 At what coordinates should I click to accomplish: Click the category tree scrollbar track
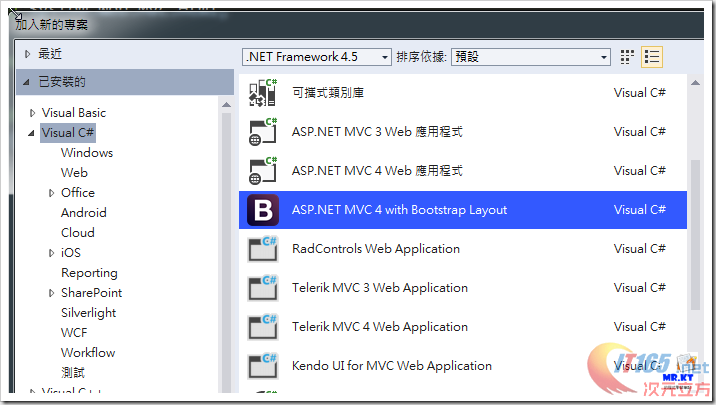pyautogui.click(x=226, y=251)
